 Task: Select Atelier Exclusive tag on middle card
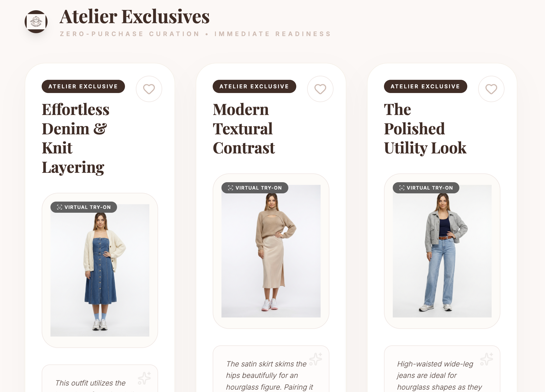point(254,86)
